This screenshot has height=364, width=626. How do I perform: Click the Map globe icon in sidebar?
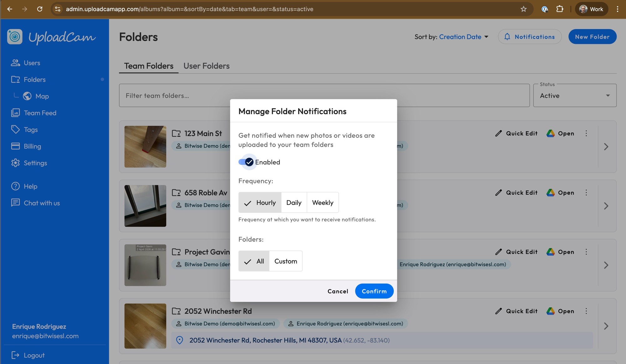coord(27,96)
